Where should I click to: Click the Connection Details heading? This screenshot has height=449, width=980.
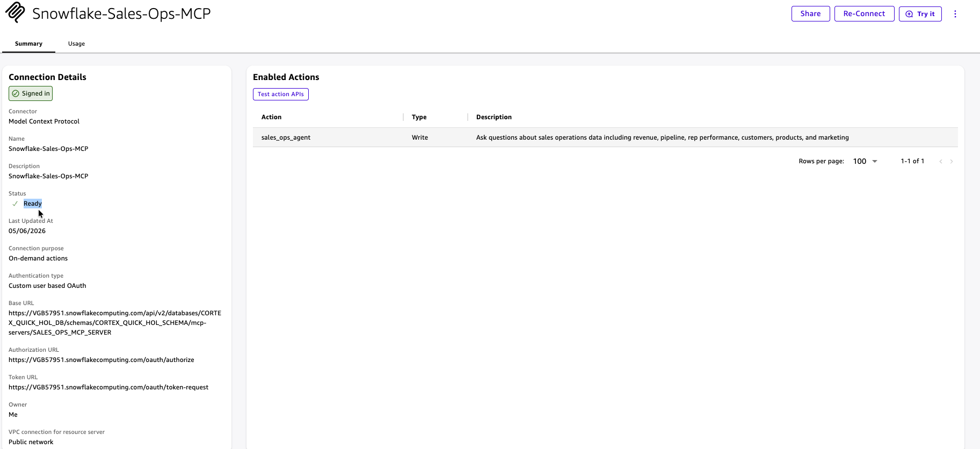point(47,77)
